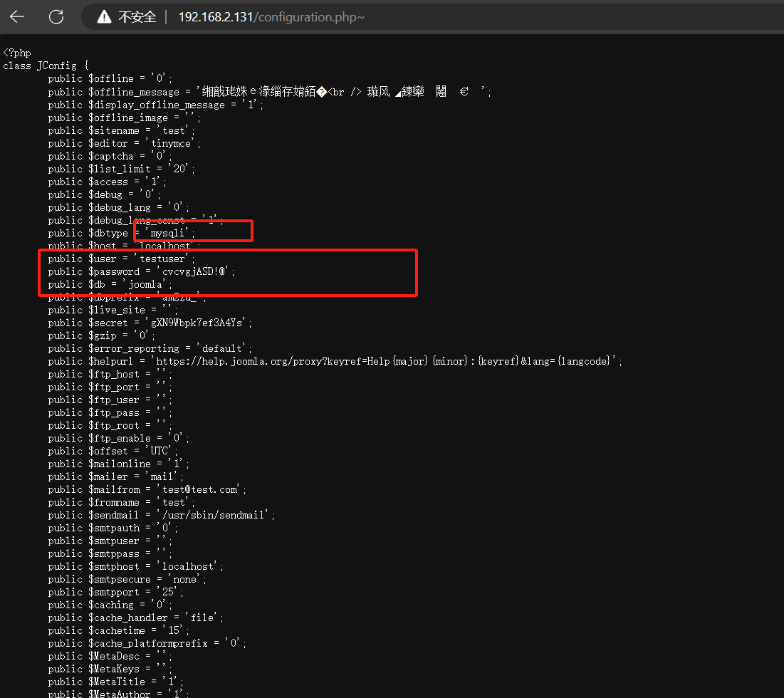This screenshot has width=784, height=698.
Task: Click the '$mailfrom = 'test@test.com'' line
Action: point(147,489)
